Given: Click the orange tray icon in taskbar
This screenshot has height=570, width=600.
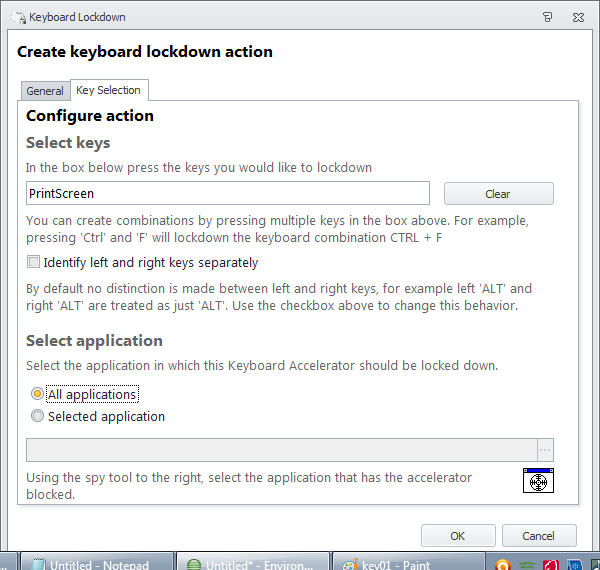Looking at the screenshot, I should click(x=504, y=564).
